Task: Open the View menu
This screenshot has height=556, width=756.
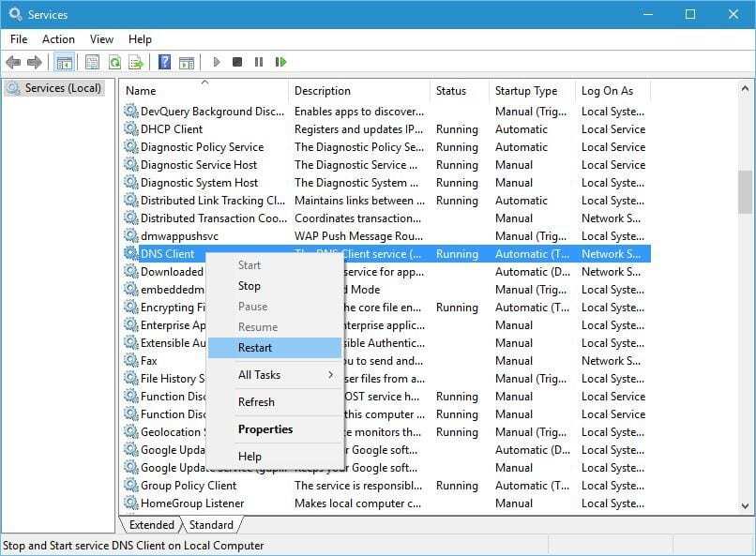Action: (101, 39)
